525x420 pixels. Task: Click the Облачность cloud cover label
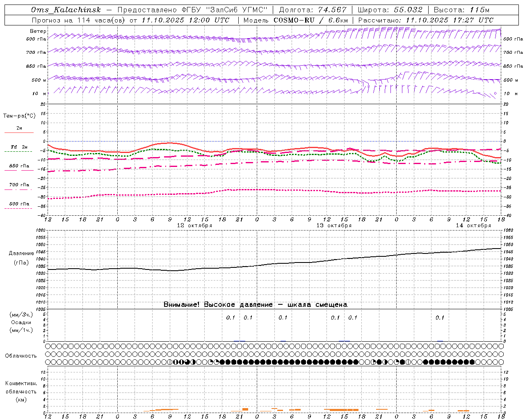(x=21, y=356)
